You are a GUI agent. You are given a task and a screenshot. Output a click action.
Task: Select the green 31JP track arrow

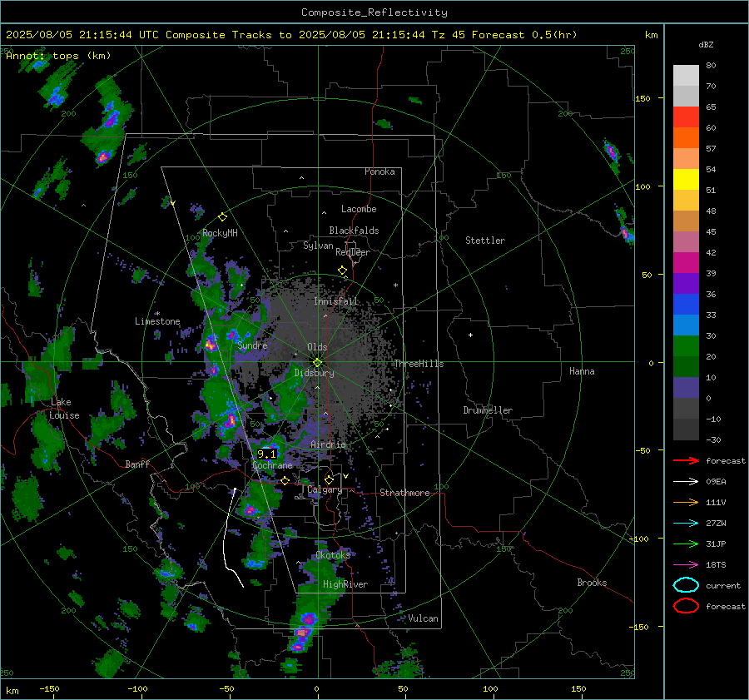pyautogui.click(x=686, y=544)
